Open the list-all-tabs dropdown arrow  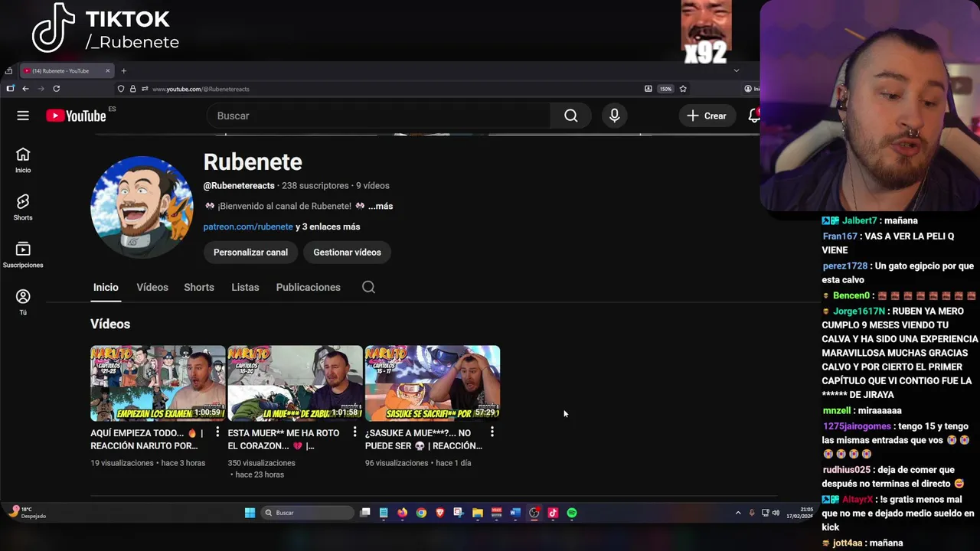click(x=737, y=71)
